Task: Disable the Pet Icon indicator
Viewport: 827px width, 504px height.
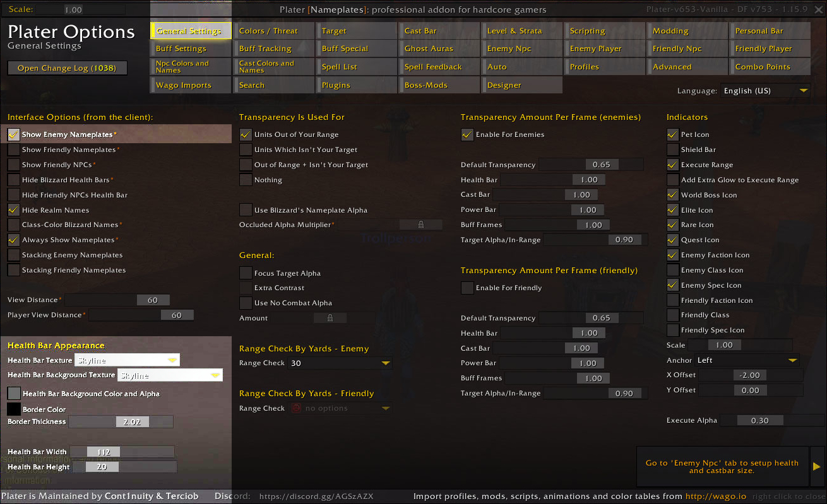Action: pos(673,134)
